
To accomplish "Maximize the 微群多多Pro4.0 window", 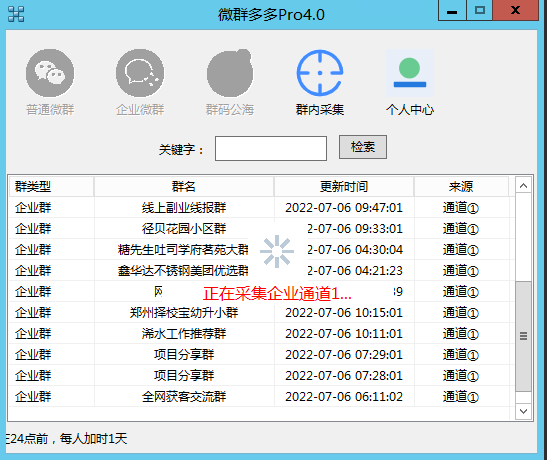I will coord(480,10).
